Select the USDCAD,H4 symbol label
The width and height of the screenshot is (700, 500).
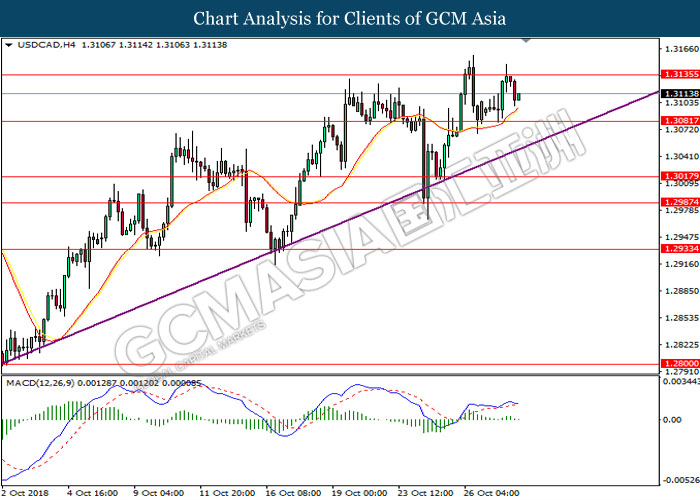tap(46, 45)
